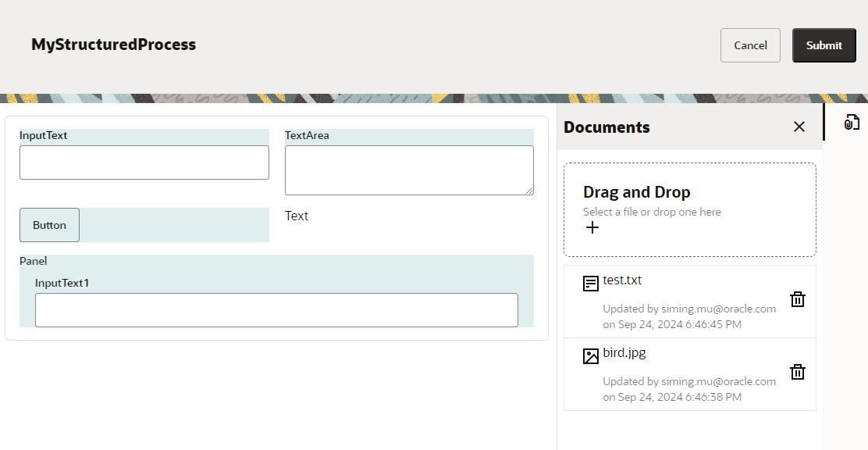This screenshot has width=868, height=450.
Task: Click inside the InputText field
Action: pyautogui.click(x=144, y=162)
